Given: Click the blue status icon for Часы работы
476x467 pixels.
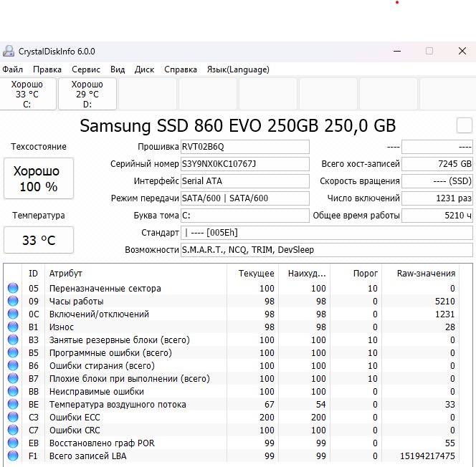Looking at the screenshot, I should click(13, 302).
